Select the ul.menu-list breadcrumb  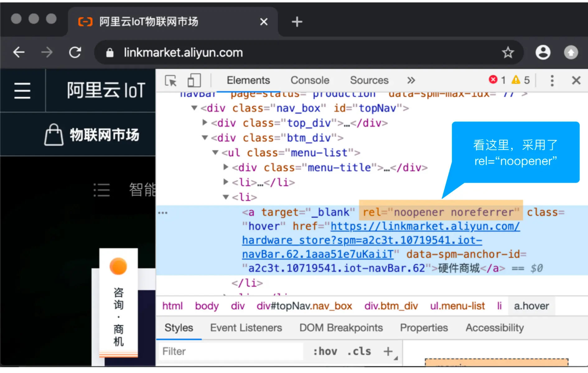click(457, 306)
